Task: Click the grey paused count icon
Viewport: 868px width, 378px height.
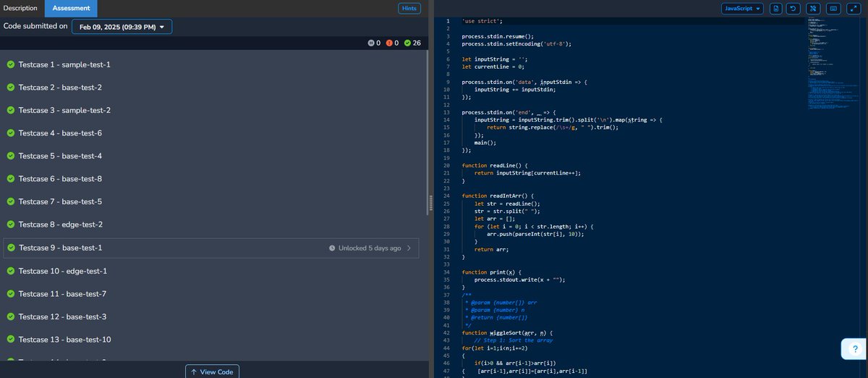Action: coord(371,43)
